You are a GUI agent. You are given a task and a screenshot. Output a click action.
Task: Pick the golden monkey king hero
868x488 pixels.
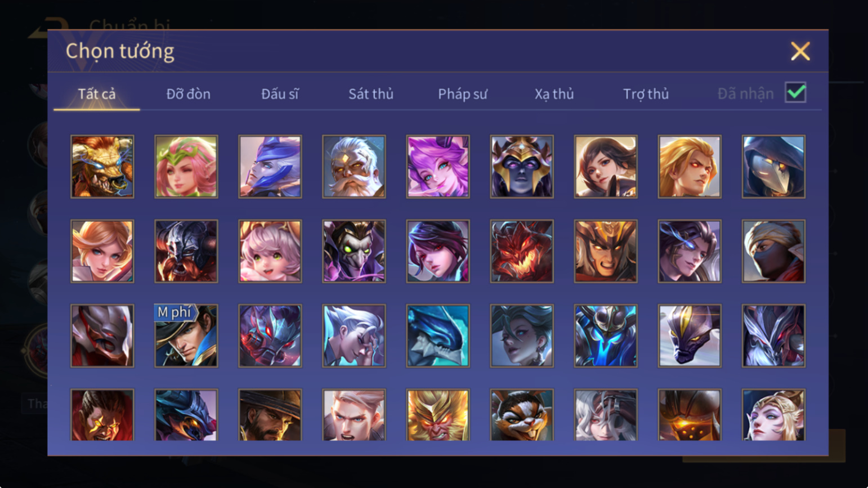coord(438,415)
